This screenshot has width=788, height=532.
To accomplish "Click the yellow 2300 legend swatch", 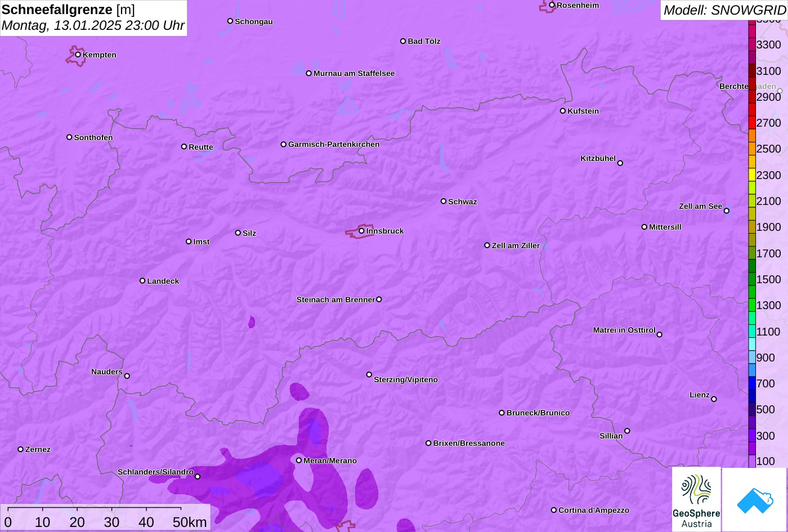I will tap(752, 175).
